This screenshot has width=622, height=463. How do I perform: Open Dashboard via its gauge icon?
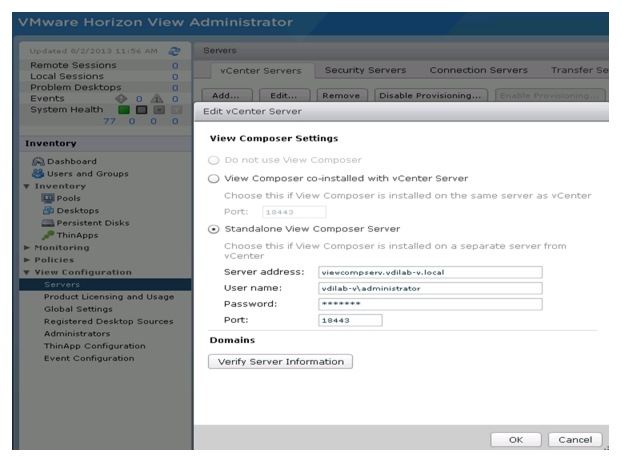coord(38,161)
